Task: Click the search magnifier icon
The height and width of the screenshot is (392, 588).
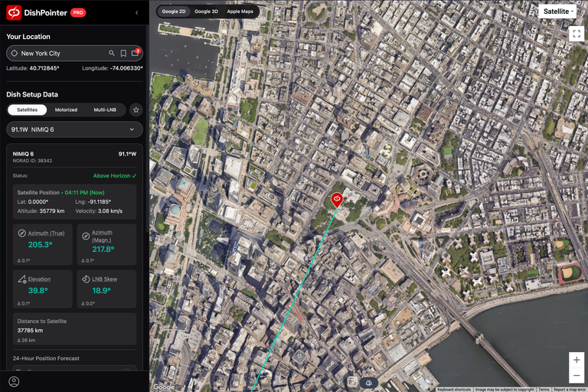Action: (111, 54)
